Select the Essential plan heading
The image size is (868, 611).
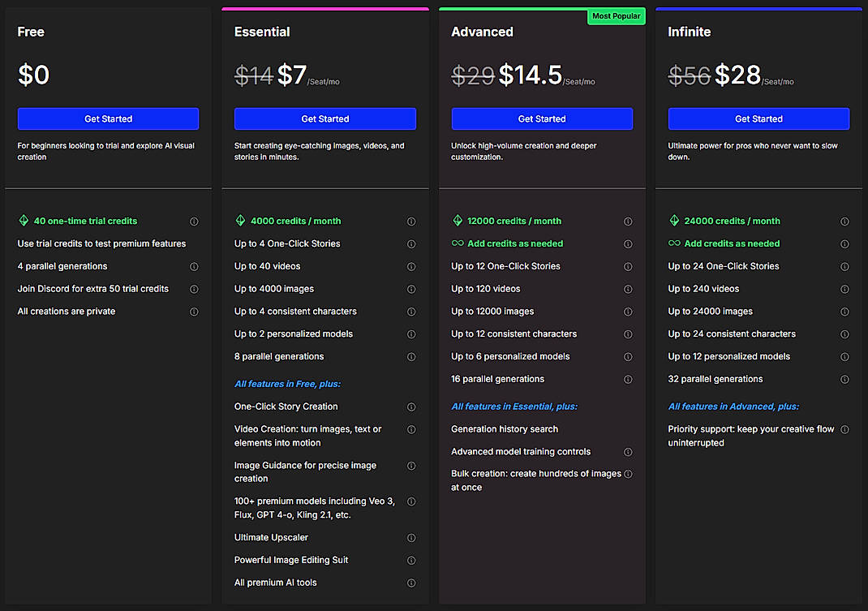coord(261,32)
